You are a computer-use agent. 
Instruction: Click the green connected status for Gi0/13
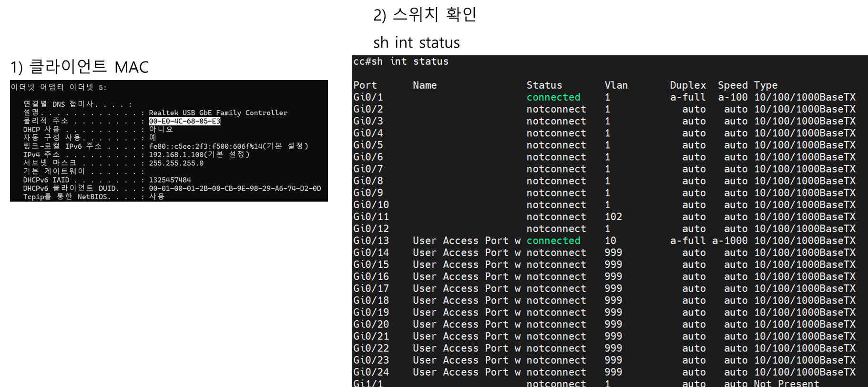tap(553, 241)
